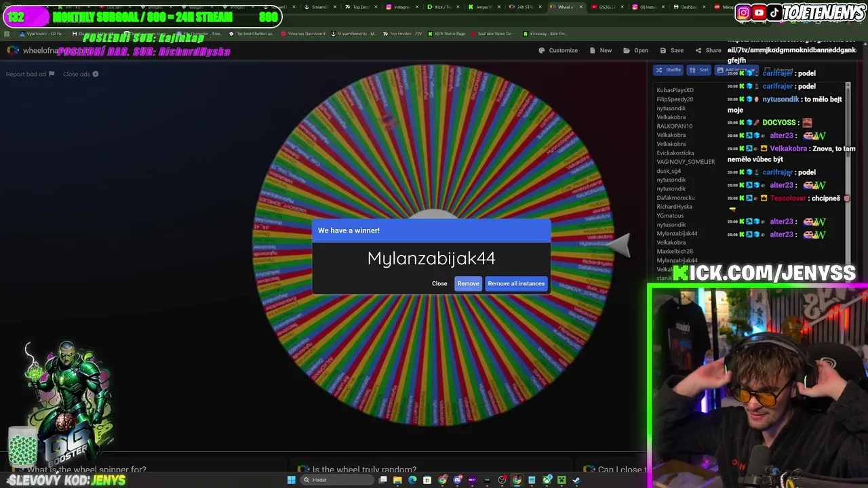Click the taskbar search field Hledat

click(338, 480)
